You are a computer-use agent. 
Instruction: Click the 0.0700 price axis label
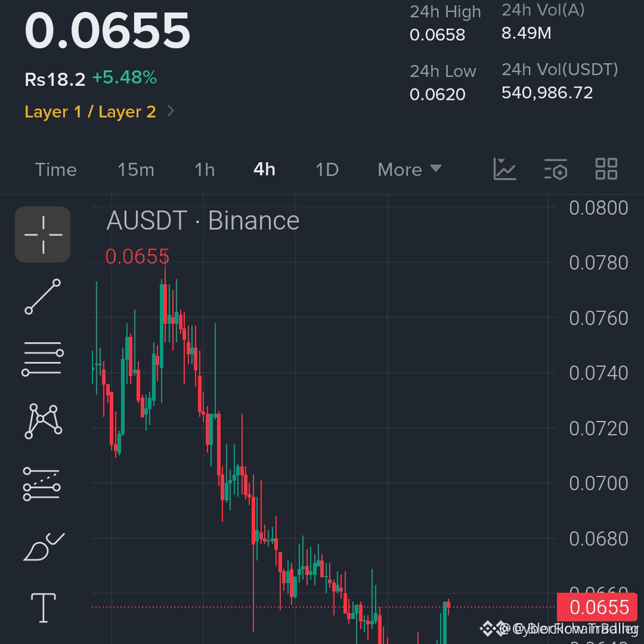[599, 484]
